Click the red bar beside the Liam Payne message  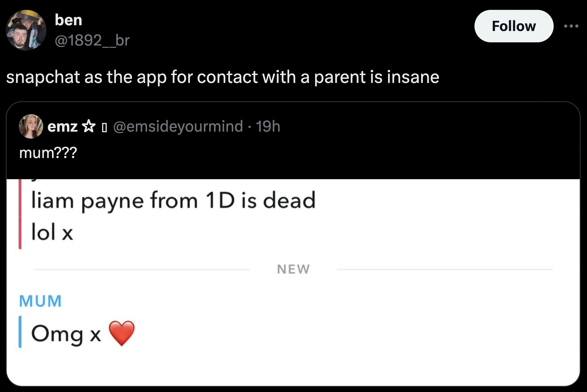tap(20, 214)
